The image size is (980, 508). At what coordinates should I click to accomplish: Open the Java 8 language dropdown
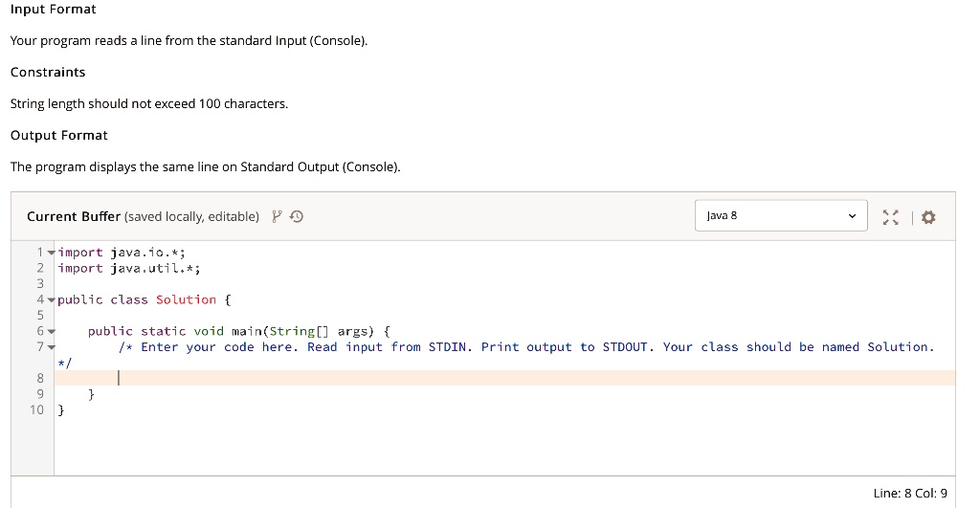(781, 215)
